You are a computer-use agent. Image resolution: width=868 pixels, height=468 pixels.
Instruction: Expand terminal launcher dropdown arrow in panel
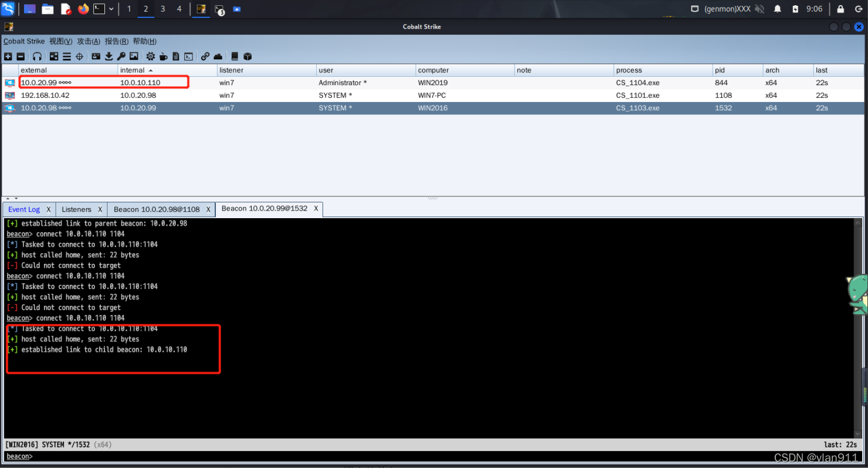[x=111, y=9]
